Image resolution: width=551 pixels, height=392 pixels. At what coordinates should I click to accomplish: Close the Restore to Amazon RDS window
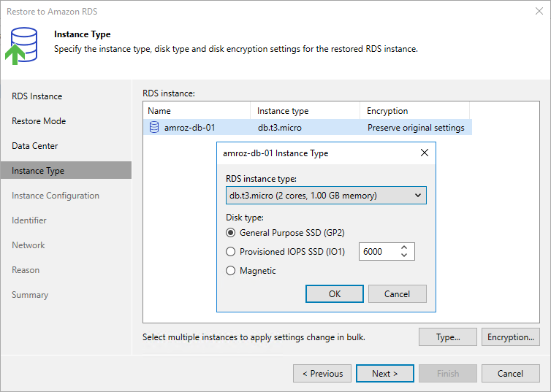coord(539,11)
